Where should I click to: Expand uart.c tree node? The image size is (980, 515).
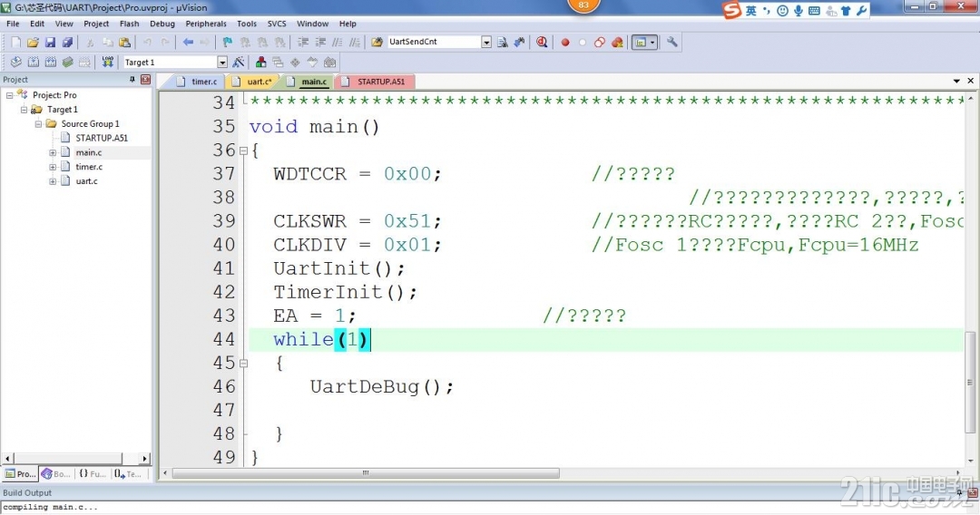tap(53, 181)
